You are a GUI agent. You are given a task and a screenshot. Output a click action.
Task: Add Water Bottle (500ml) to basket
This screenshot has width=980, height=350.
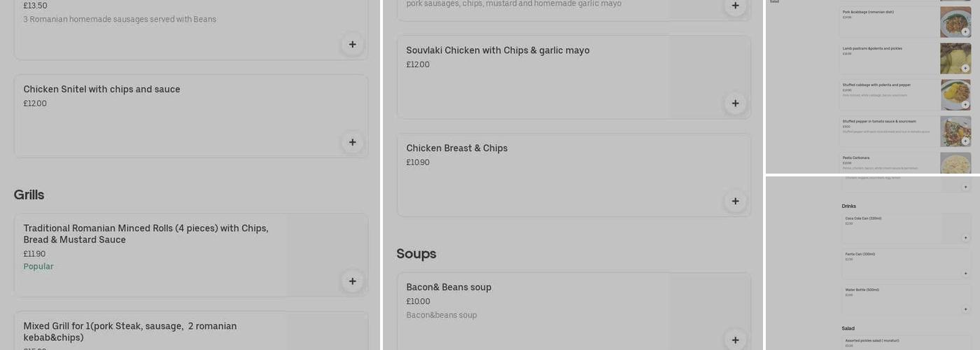(x=965, y=309)
